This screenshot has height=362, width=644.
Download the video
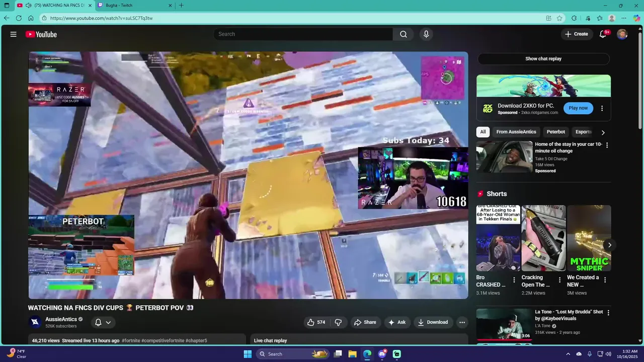pos(433,322)
